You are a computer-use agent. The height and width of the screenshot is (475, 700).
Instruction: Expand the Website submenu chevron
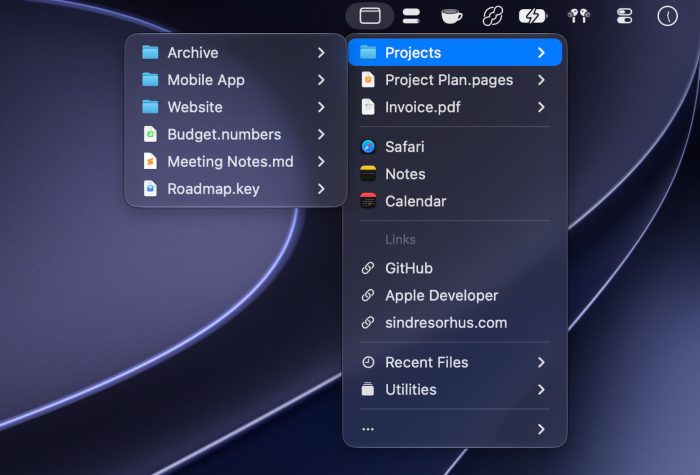(x=321, y=107)
